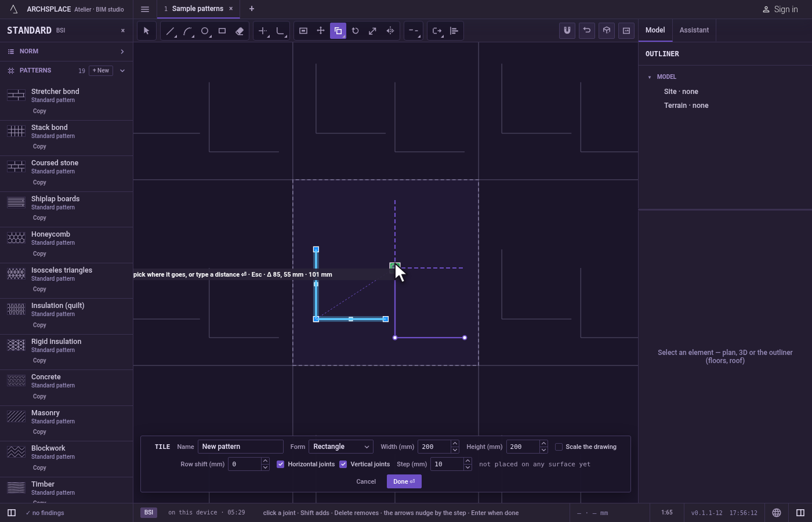The height and width of the screenshot is (522, 812).
Task: Uncheck Vertical joints
Action: (x=343, y=464)
